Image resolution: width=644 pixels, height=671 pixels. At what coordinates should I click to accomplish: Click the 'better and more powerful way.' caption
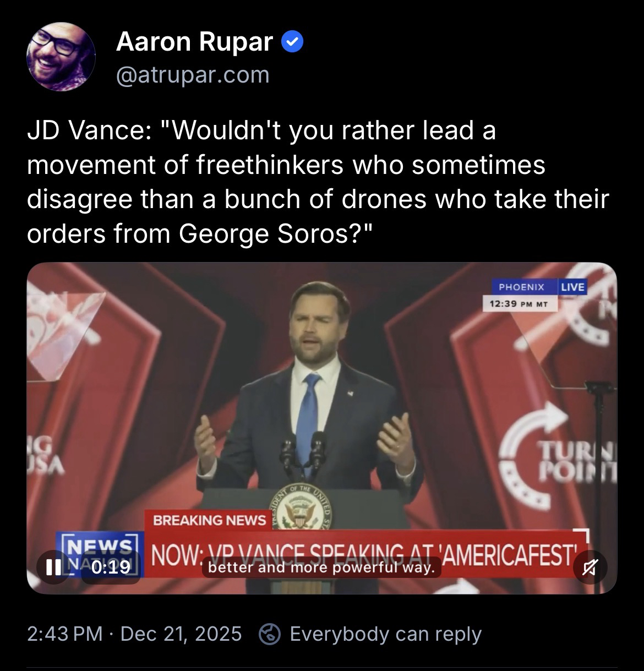click(x=321, y=567)
